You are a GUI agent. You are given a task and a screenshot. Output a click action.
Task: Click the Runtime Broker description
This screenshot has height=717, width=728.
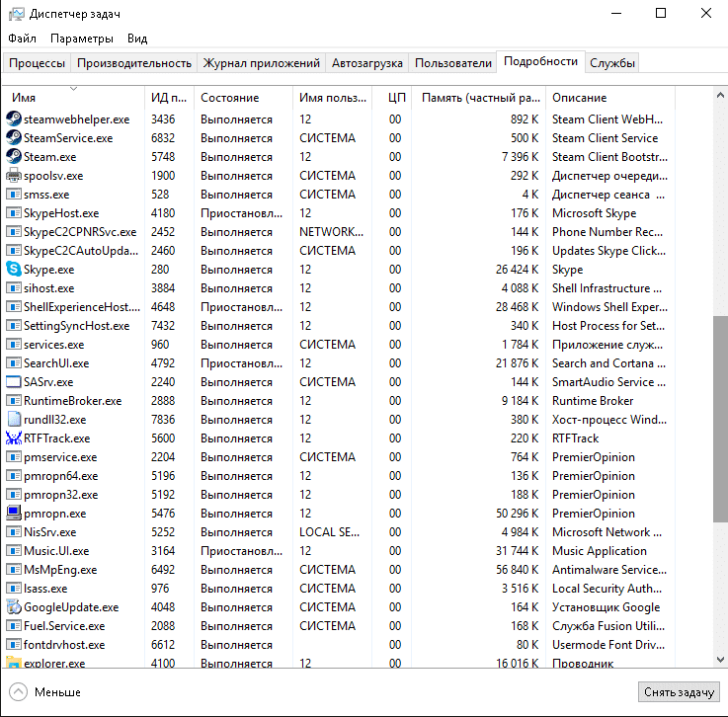point(593,401)
